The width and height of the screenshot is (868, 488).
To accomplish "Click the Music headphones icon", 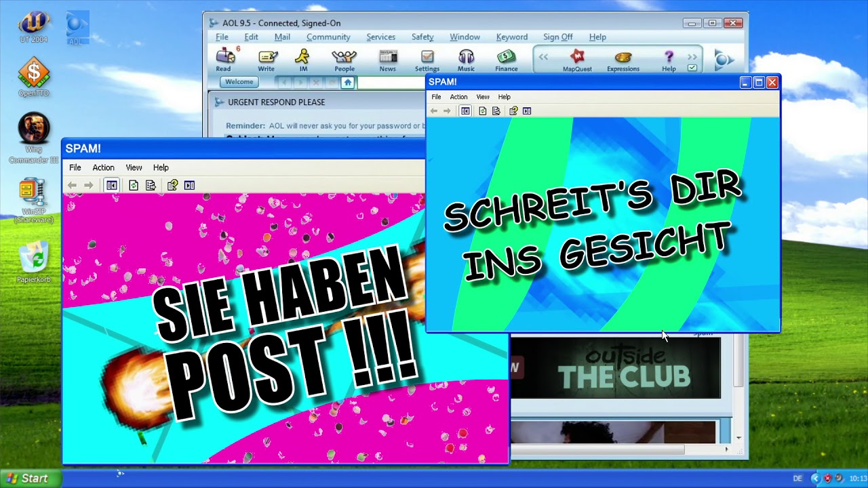I will point(467,60).
